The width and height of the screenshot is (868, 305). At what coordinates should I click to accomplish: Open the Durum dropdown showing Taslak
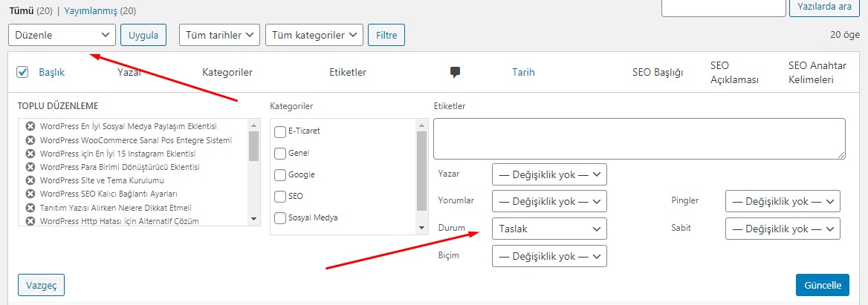click(x=549, y=229)
